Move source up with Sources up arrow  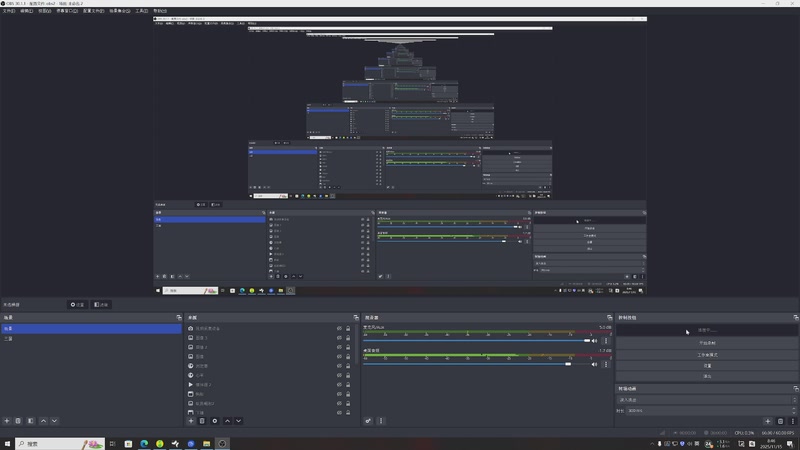228,421
